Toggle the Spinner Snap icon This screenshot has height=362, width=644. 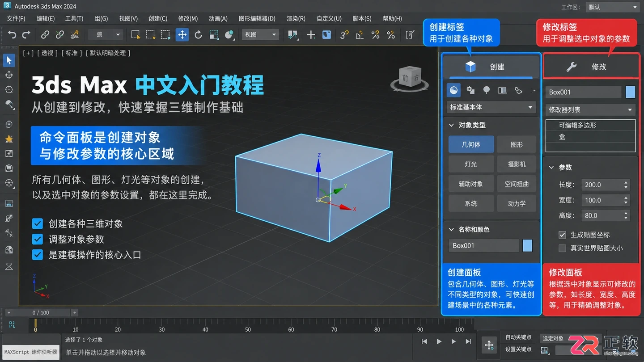tap(391, 34)
